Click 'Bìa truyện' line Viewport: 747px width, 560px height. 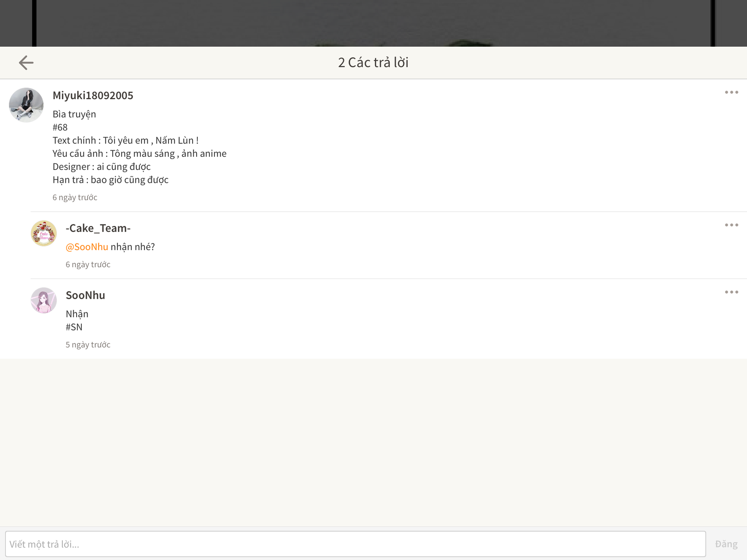pos(74,114)
